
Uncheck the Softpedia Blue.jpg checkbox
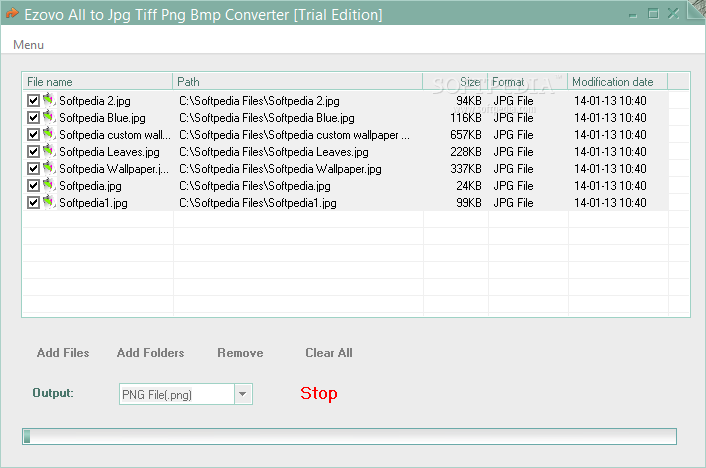click(33, 118)
